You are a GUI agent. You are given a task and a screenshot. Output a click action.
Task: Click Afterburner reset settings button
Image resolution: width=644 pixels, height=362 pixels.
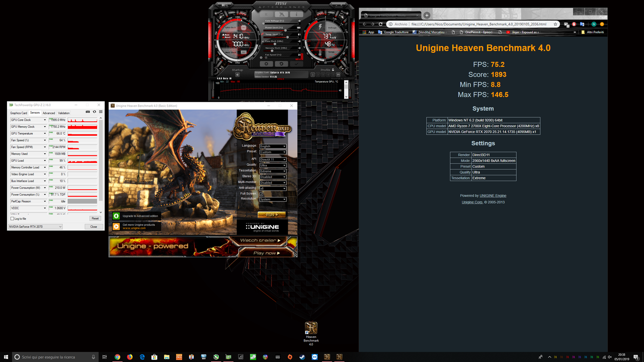281,64
